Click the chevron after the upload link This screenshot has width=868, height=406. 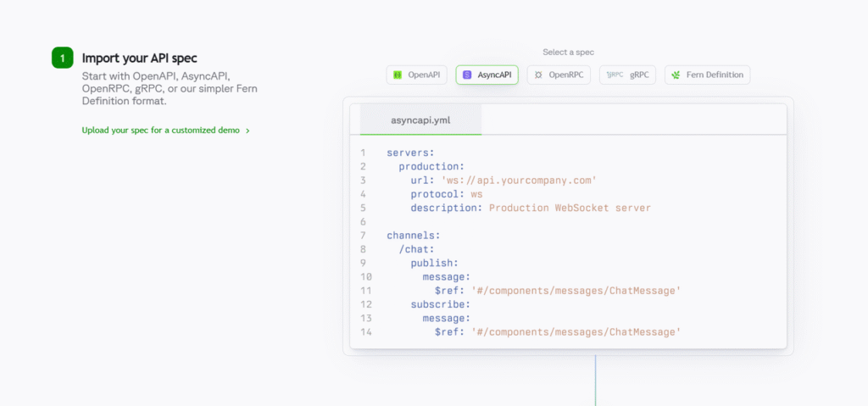(248, 131)
